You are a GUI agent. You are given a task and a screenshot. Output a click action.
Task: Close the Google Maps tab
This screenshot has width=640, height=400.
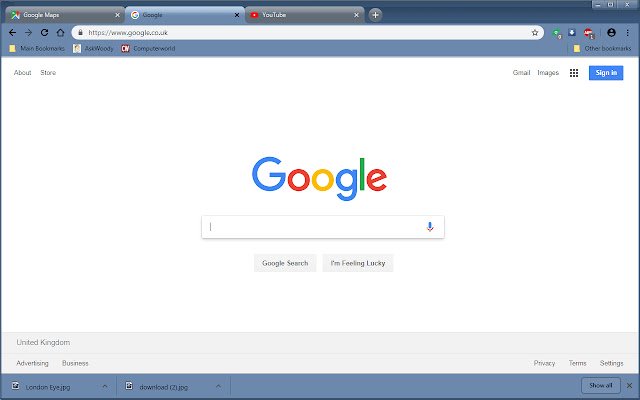(x=118, y=15)
